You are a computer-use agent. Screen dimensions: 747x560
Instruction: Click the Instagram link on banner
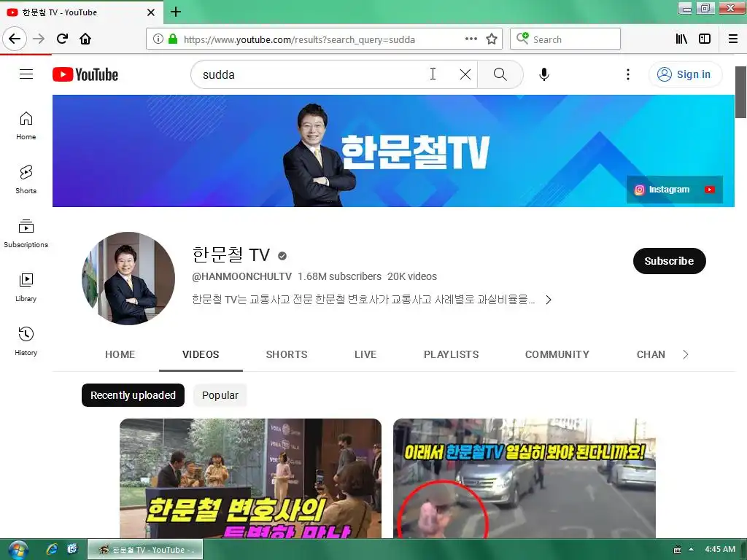(x=662, y=190)
